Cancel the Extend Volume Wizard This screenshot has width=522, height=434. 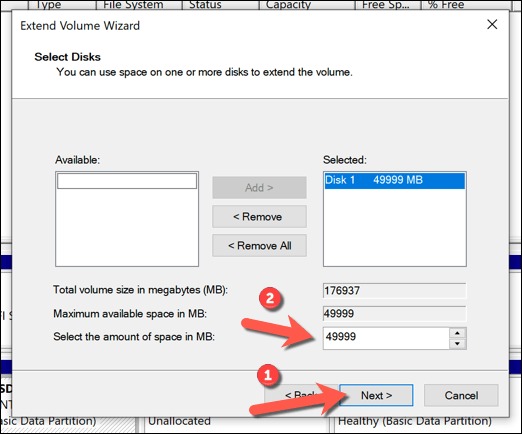click(x=461, y=395)
